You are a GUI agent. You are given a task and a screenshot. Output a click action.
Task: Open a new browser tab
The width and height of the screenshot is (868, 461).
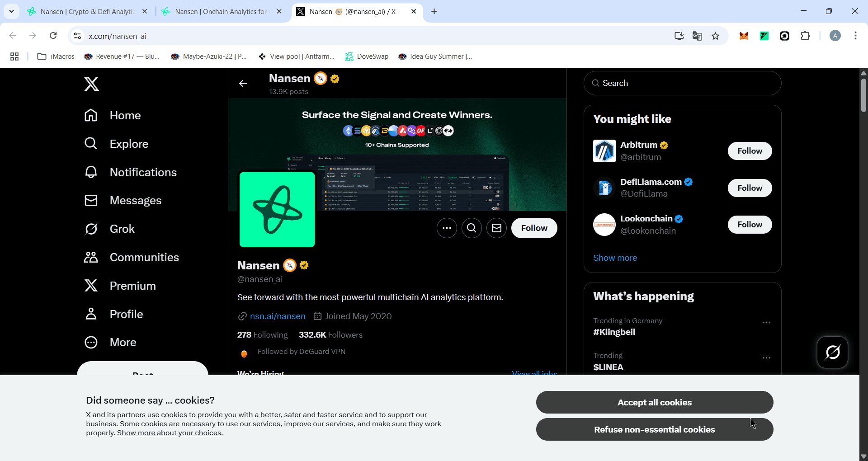click(x=434, y=12)
